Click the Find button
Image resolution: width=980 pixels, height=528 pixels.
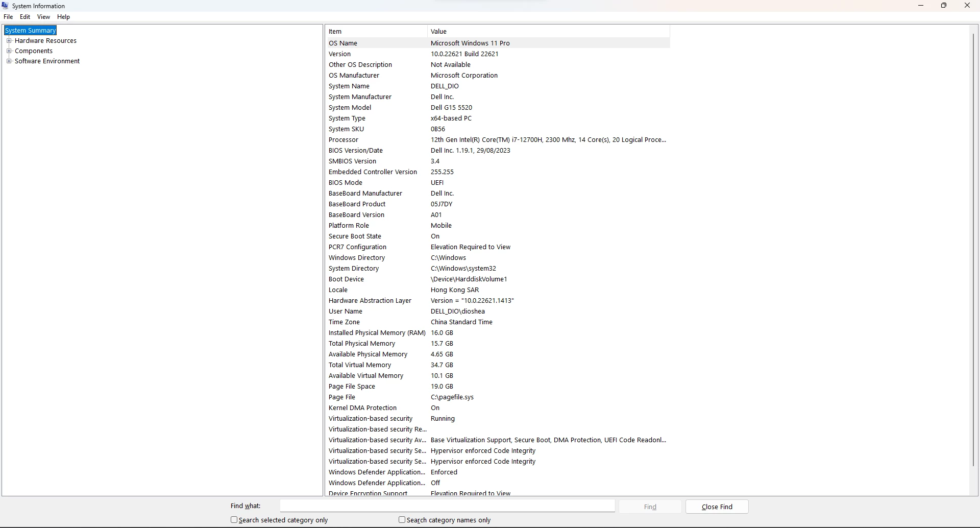[x=650, y=507]
